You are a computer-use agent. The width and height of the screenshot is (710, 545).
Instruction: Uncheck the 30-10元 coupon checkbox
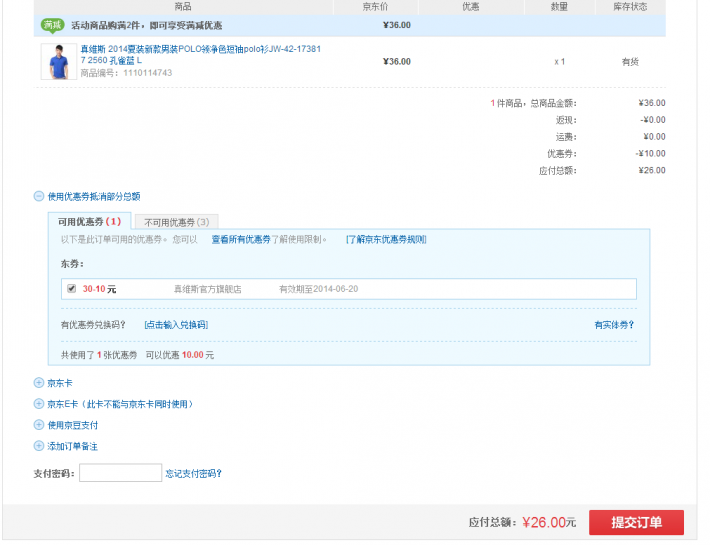coord(71,289)
